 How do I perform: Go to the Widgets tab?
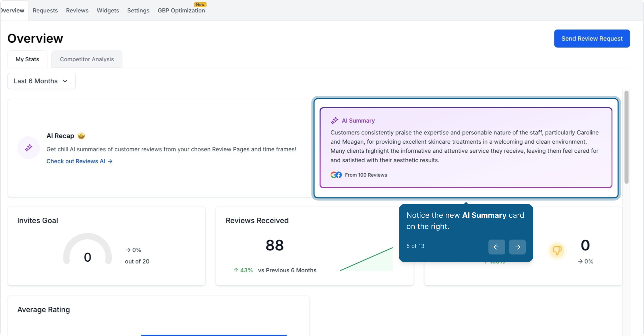(x=108, y=11)
